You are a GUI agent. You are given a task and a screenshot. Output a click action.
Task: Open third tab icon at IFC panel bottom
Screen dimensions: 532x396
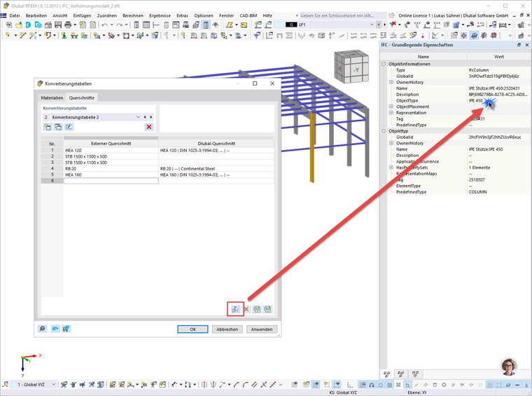coord(415,374)
